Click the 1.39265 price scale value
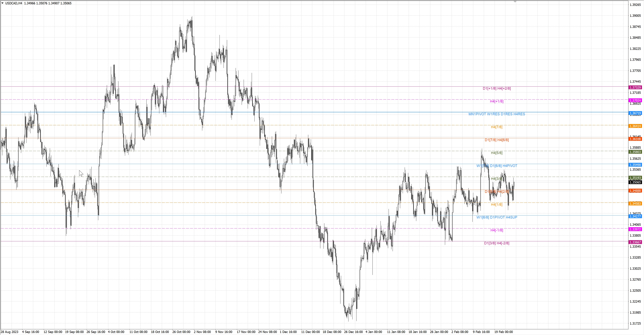Image resolution: width=644 pixels, height=335 pixels. click(x=635, y=5)
